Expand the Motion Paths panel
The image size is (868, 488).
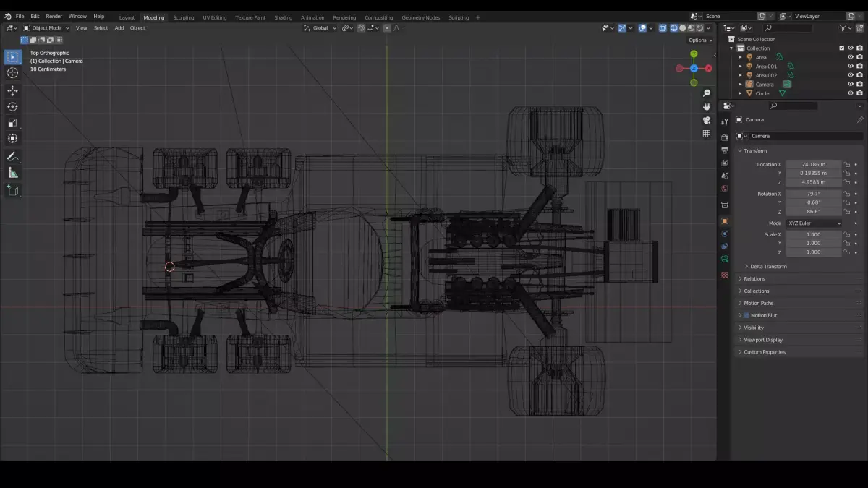pyautogui.click(x=759, y=303)
